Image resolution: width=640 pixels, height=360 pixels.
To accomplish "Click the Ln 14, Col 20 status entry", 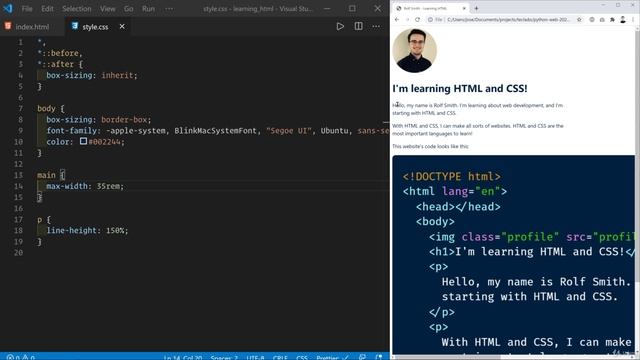I will click(183, 357).
